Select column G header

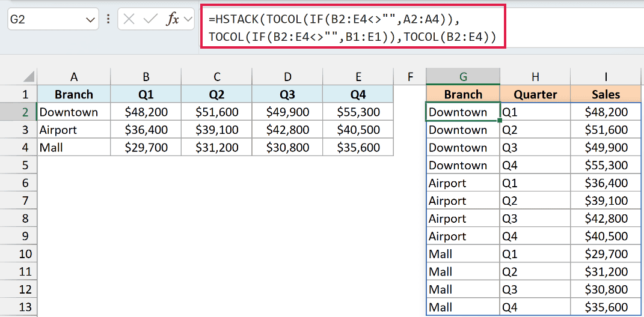coord(463,77)
